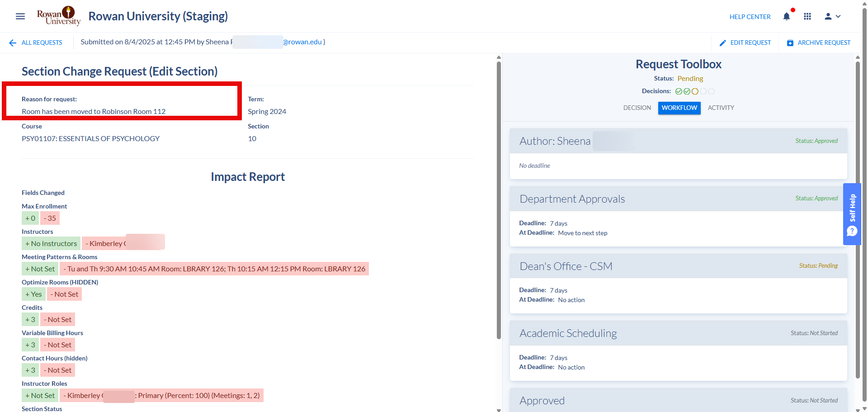Open the notifications bell
The height and width of the screenshot is (412, 868).
tap(787, 16)
